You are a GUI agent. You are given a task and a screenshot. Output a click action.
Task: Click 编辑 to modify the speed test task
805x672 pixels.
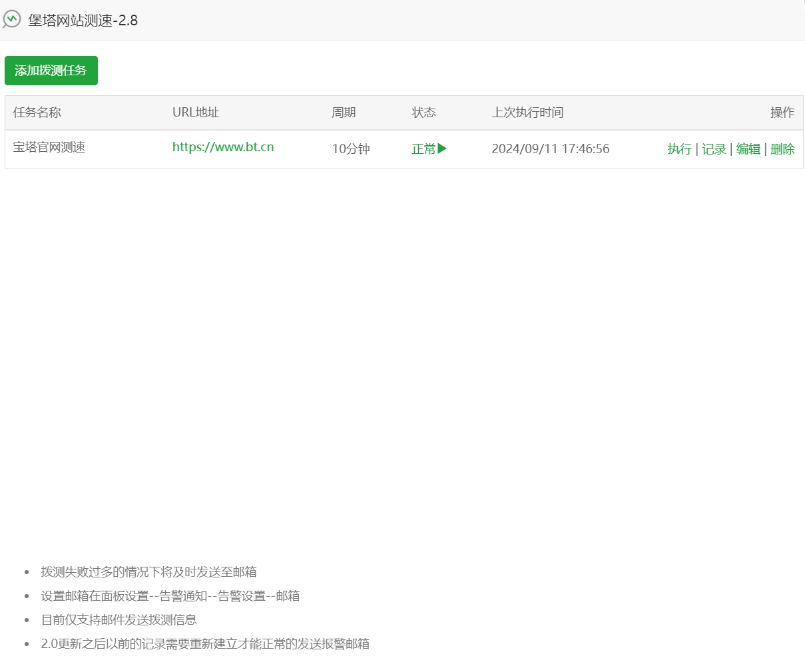coord(748,149)
